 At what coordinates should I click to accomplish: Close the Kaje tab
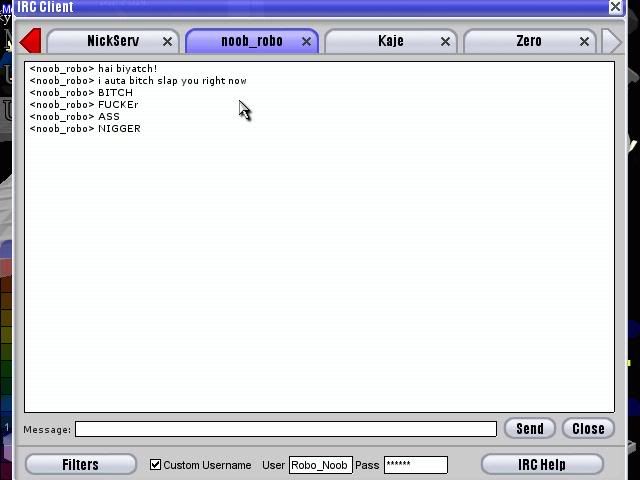pos(446,42)
